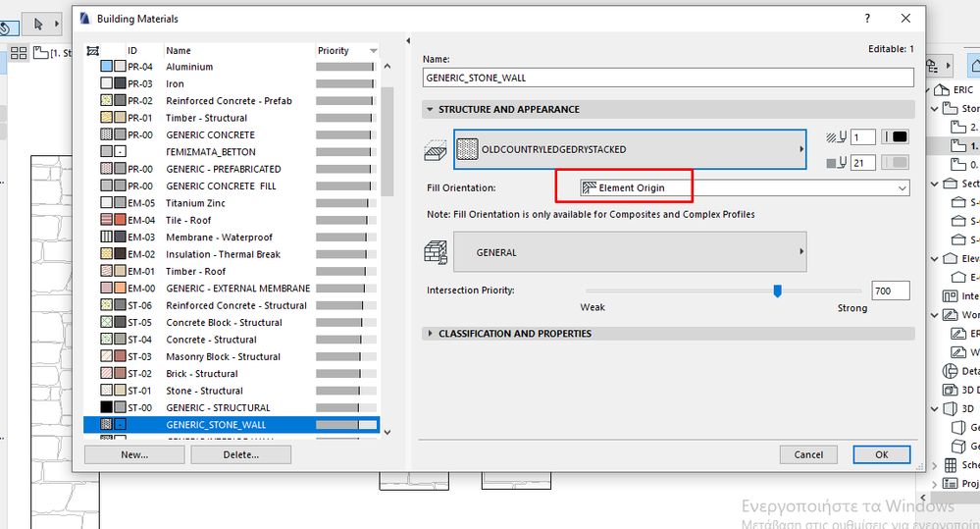
Task: Click the fill background pen icon
Action: click(x=836, y=163)
